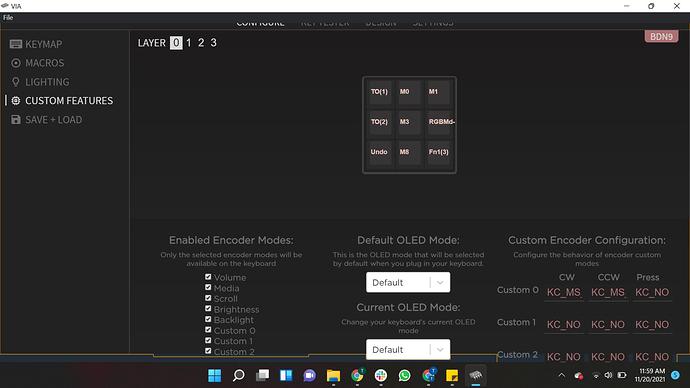Show hidden system tray icons chevron
The width and height of the screenshot is (690, 388).
pos(562,375)
